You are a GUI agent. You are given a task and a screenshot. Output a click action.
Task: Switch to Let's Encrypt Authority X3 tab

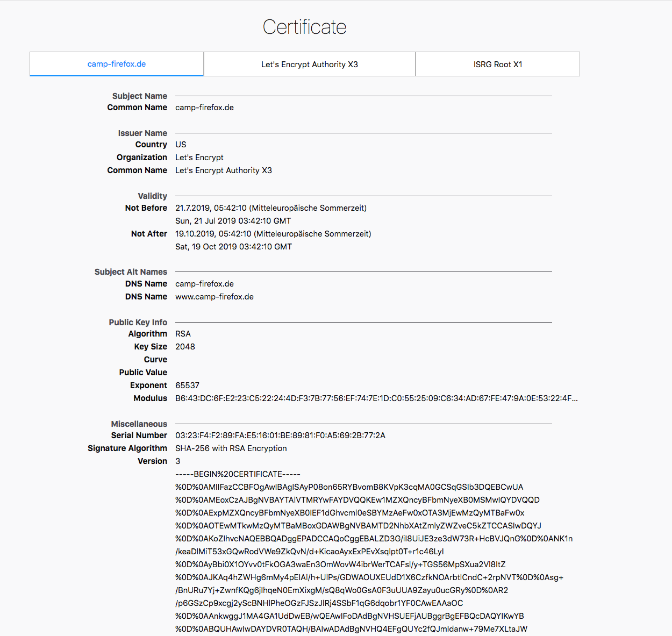click(309, 65)
